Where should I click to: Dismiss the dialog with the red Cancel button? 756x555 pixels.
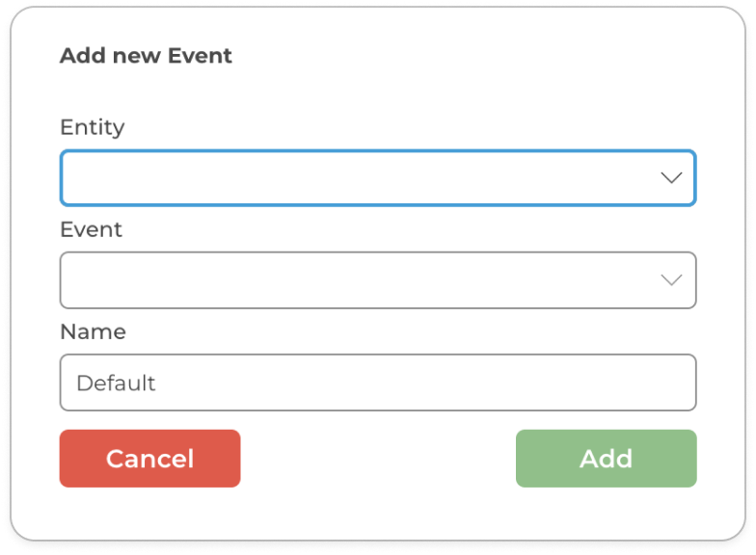click(149, 459)
